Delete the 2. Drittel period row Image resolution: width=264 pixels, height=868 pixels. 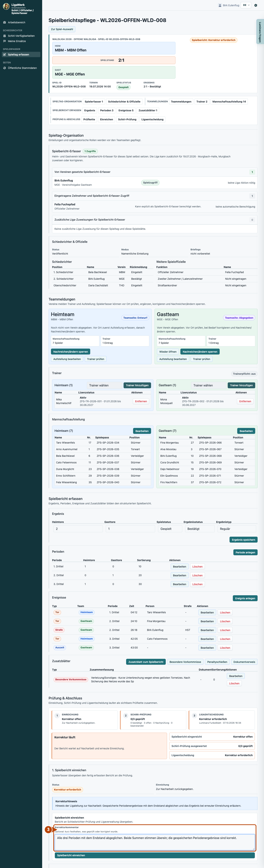point(197,576)
